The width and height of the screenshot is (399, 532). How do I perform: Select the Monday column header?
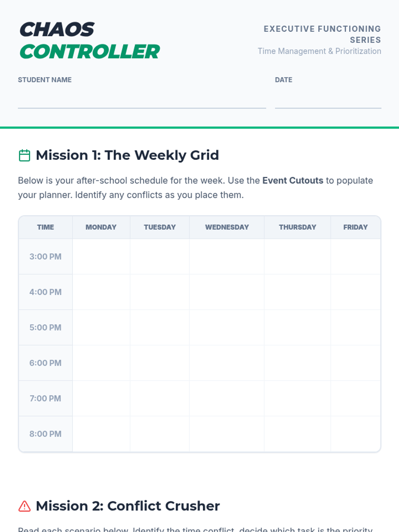101,227
